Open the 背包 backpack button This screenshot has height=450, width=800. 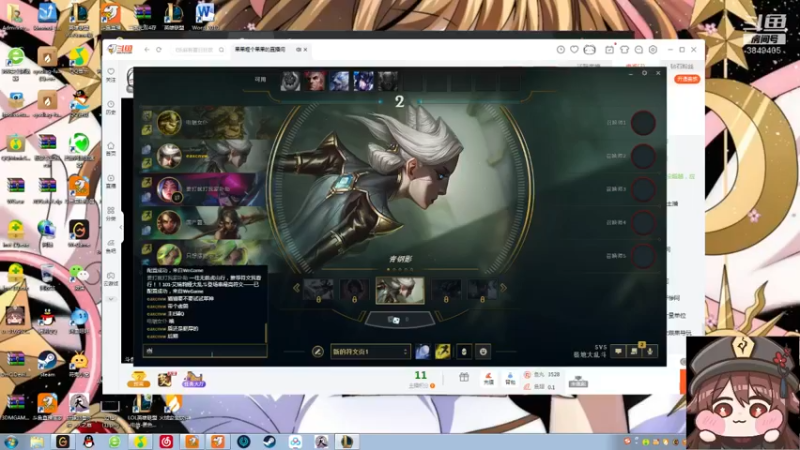pos(510,379)
